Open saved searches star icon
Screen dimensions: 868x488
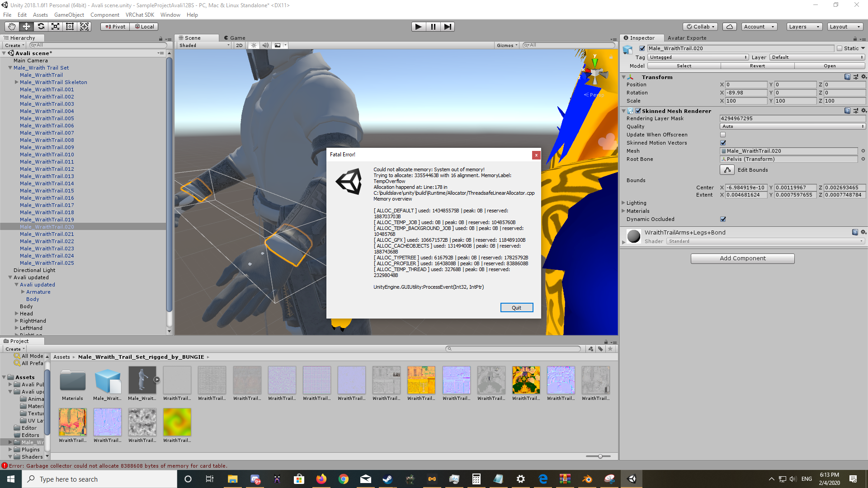(x=610, y=349)
